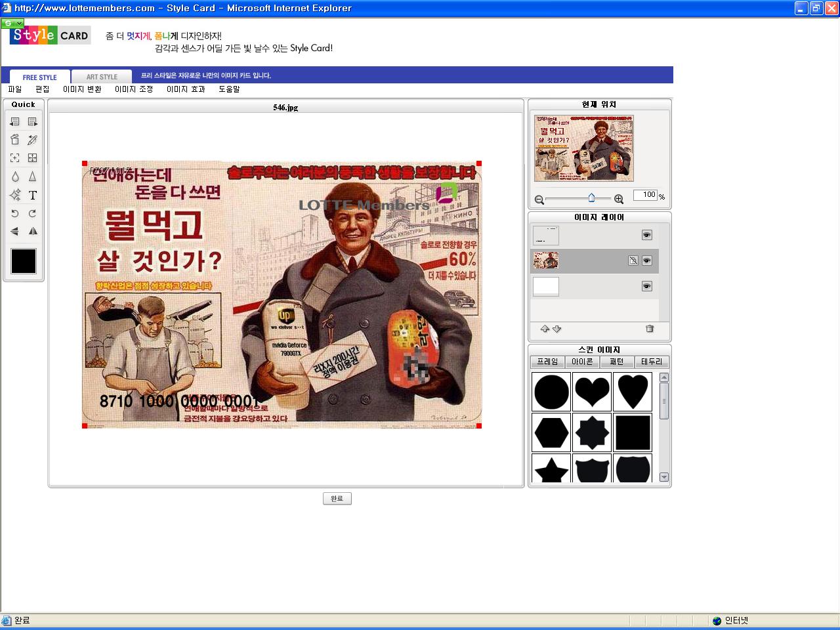Open the 도움말 menu
The image size is (840, 630).
pos(229,89)
